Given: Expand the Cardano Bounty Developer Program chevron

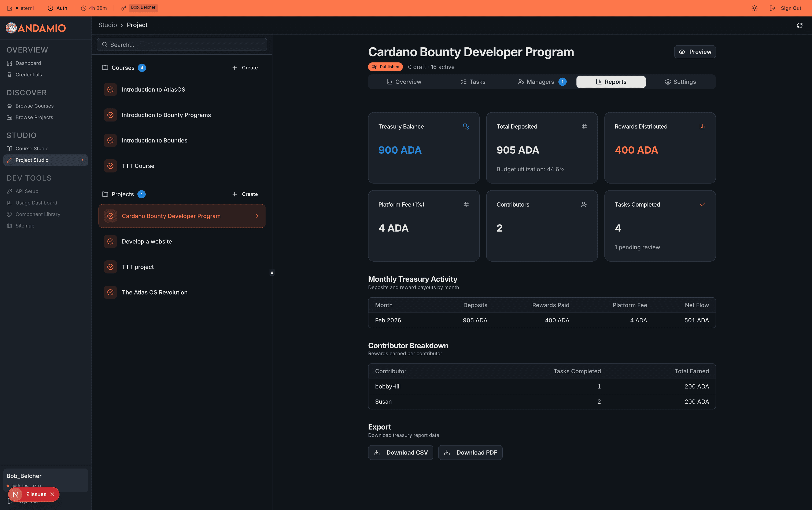Looking at the screenshot, I should [257, 216].
